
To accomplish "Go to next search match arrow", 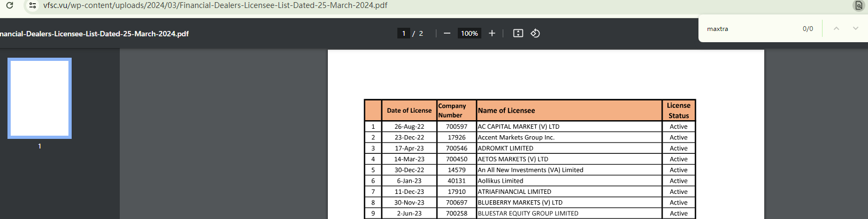I will [856, 29].
